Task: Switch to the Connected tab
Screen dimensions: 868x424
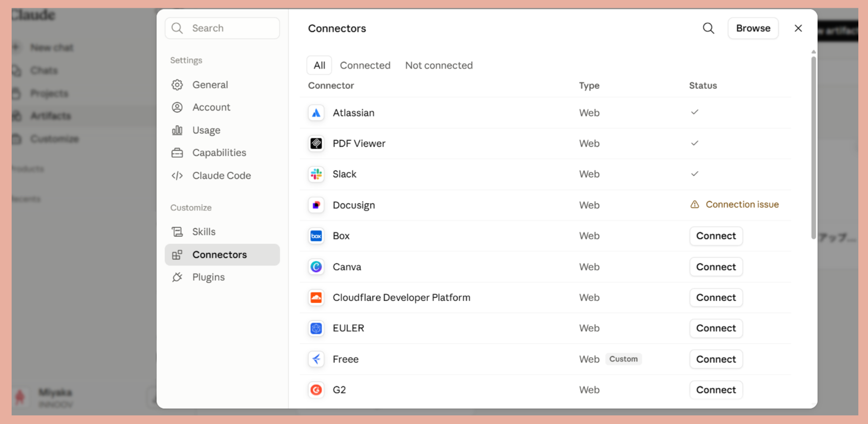Action: point(365,65)
